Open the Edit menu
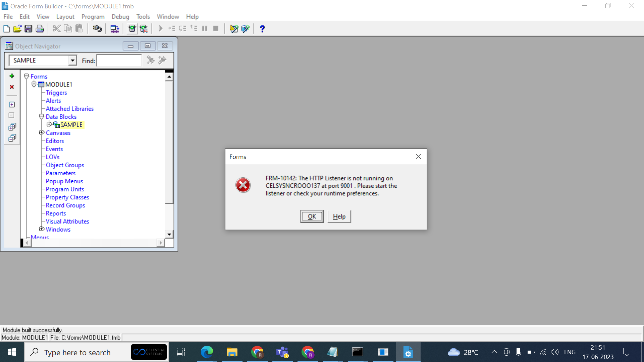The height and width of the screenshot is (362, 644). [24, 17]
